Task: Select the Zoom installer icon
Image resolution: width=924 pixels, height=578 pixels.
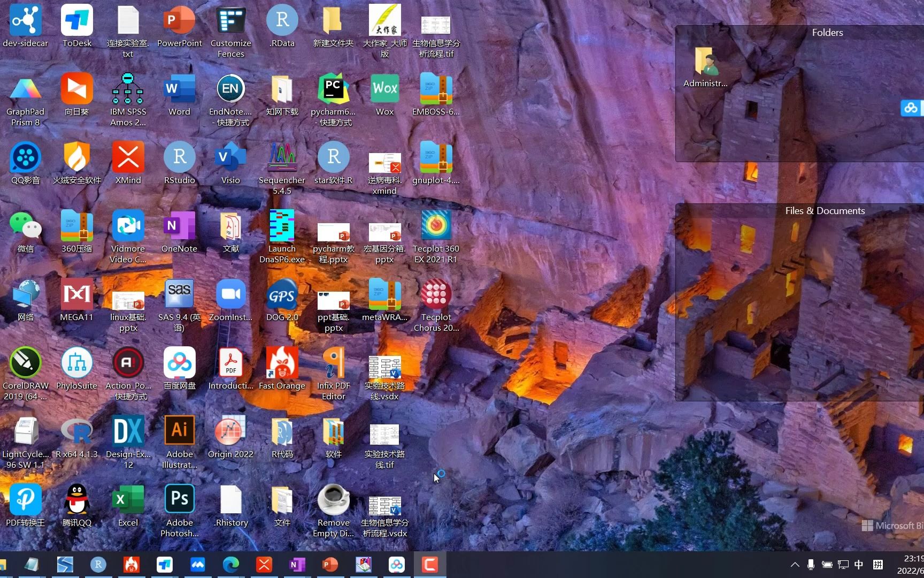Action: (x=231, y=300)
